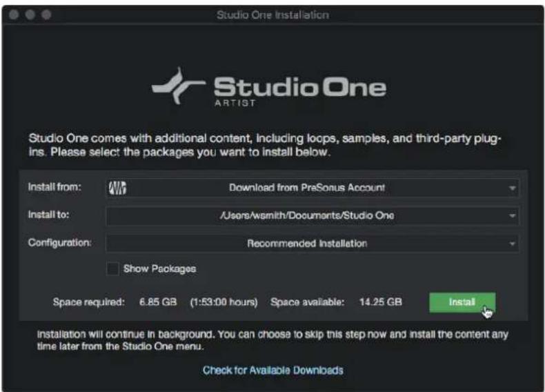
Task: Close the Studio One Installation window
Action: [x=14, y=14]
